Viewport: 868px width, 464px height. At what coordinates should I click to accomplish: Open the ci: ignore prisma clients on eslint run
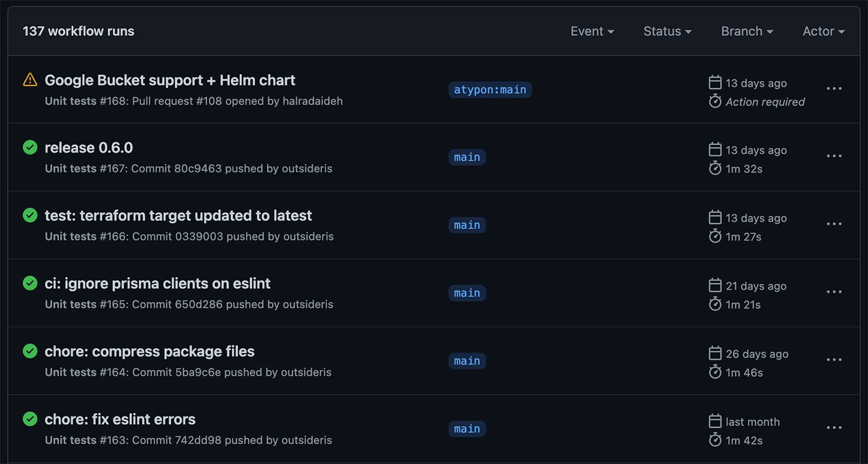point(157,283)
